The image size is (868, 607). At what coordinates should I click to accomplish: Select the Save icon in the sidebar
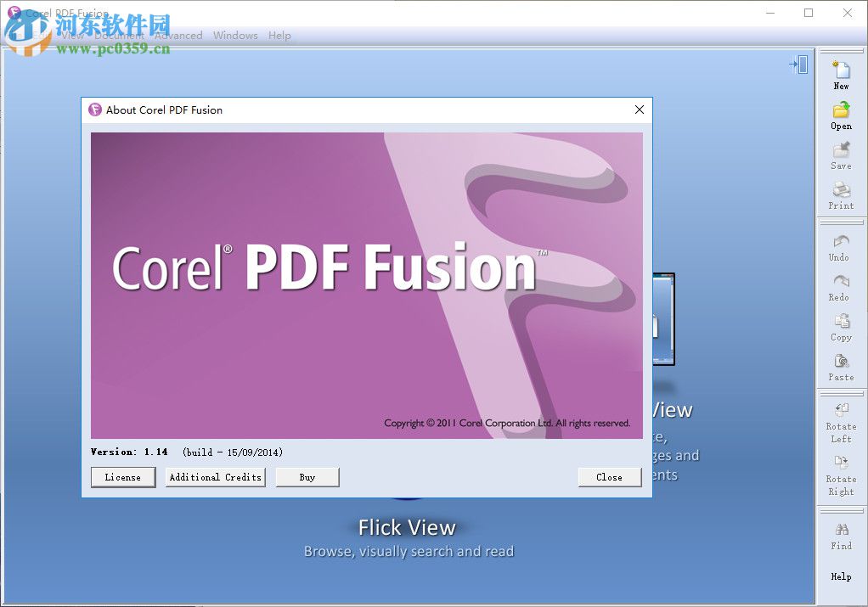840,156
